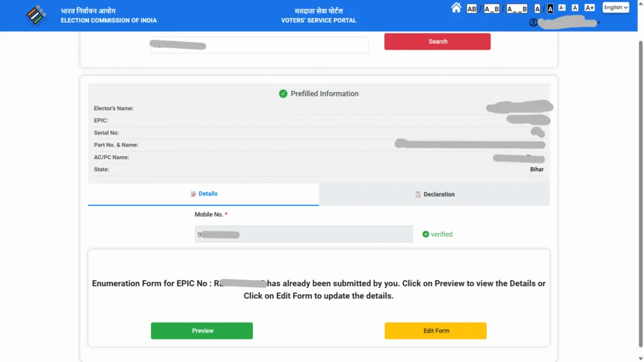
Task: Click the Election Commission of India logo
Action: point(36,16)
